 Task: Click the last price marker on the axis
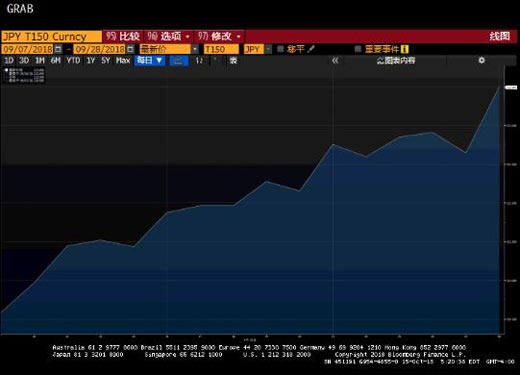[511, 87]
